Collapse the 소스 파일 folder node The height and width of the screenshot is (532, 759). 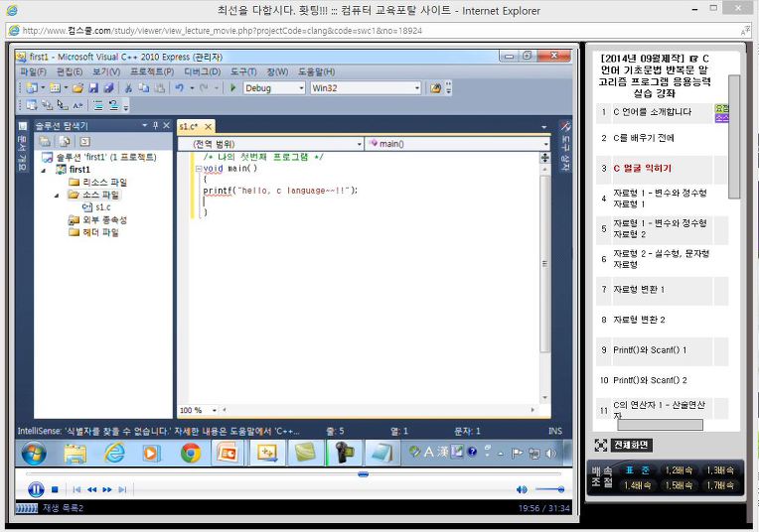[57, 195]
